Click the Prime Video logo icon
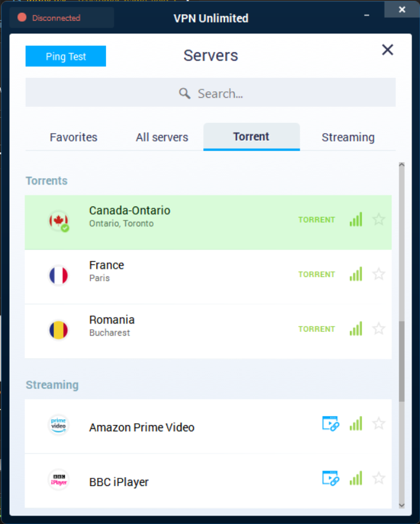 tap(59, 425)
